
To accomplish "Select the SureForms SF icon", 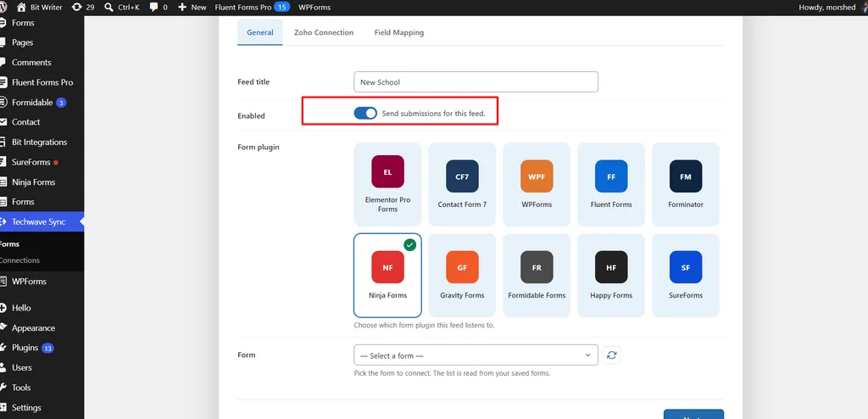I will (x=685, y=267).
